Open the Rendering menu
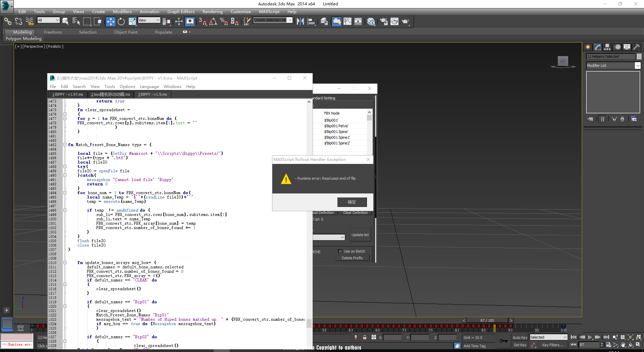This screenshot has width=644, height=352. (212, 11)
